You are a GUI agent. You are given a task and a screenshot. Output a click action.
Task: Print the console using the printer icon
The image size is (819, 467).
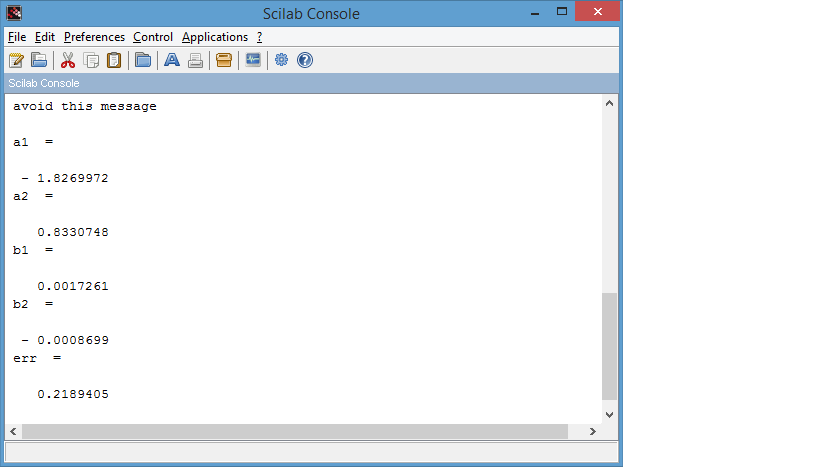coord(195,60)
